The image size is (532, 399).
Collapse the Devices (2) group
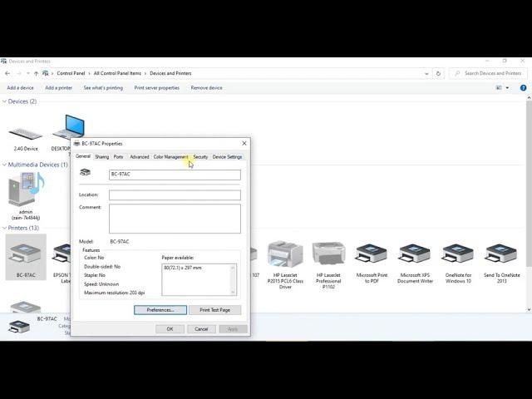tap(4, 101)
